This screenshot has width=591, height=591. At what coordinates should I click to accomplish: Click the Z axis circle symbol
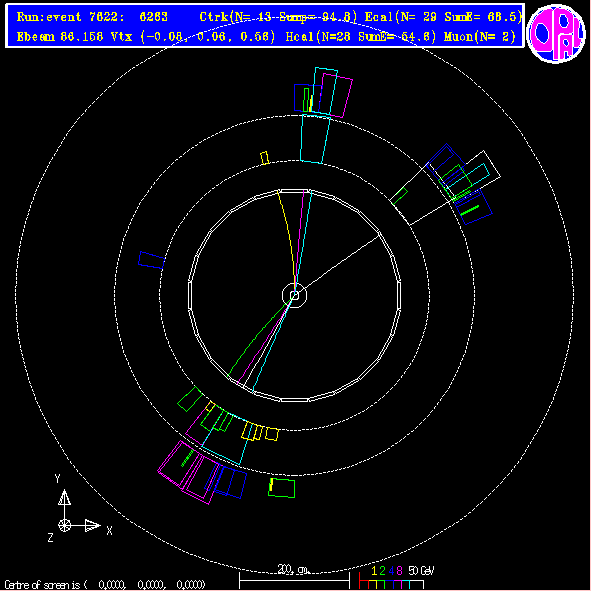point(64,525)
